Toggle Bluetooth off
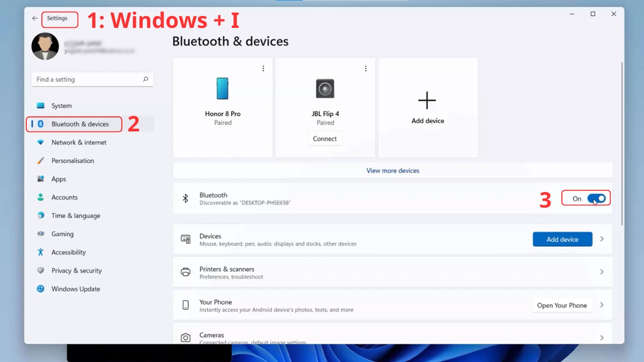 pyautogui.click(x=596, y=198)
